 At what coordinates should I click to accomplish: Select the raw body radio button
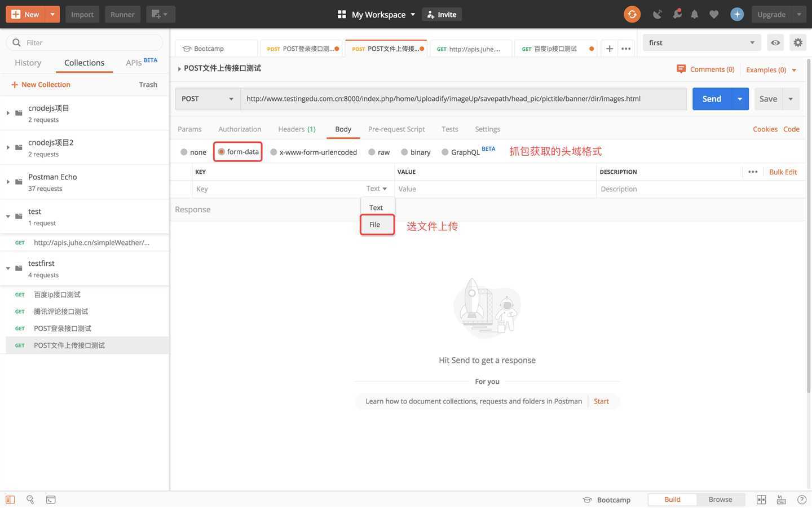coord(372,152)
